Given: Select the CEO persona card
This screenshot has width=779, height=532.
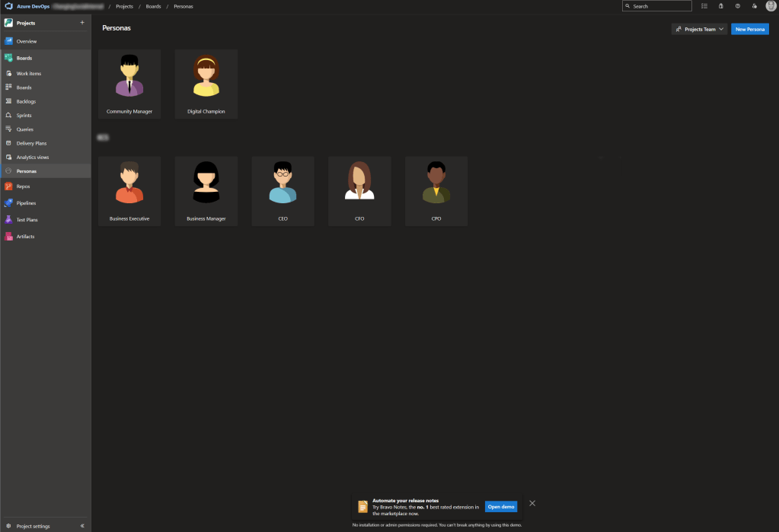Looking at the screenshot, I should point(283,190).
